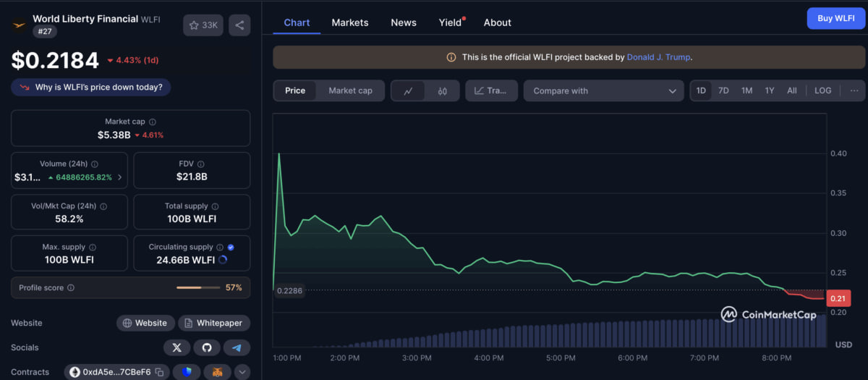Viewport: 868px width, 380px height.
Task: Click the Profile score progress bar
Action: point(198,288)
